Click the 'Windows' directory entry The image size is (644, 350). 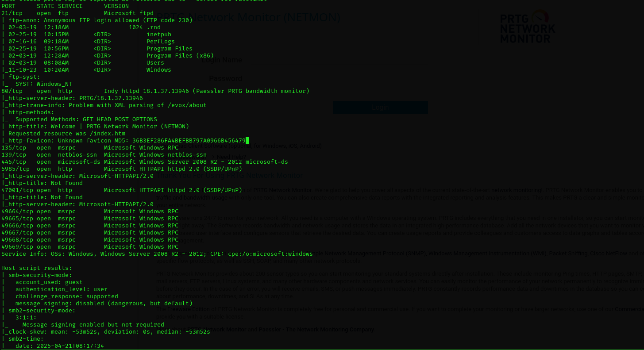coord(159,70)
